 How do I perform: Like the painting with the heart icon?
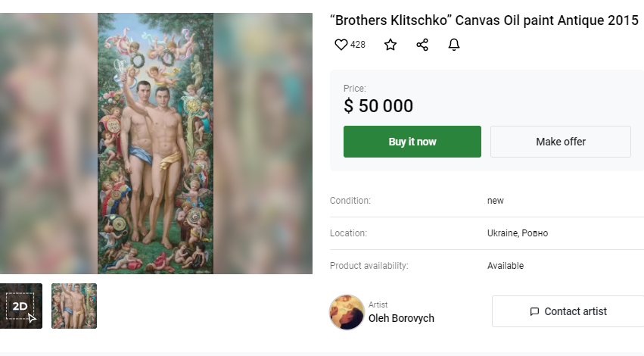click(341, 45)
